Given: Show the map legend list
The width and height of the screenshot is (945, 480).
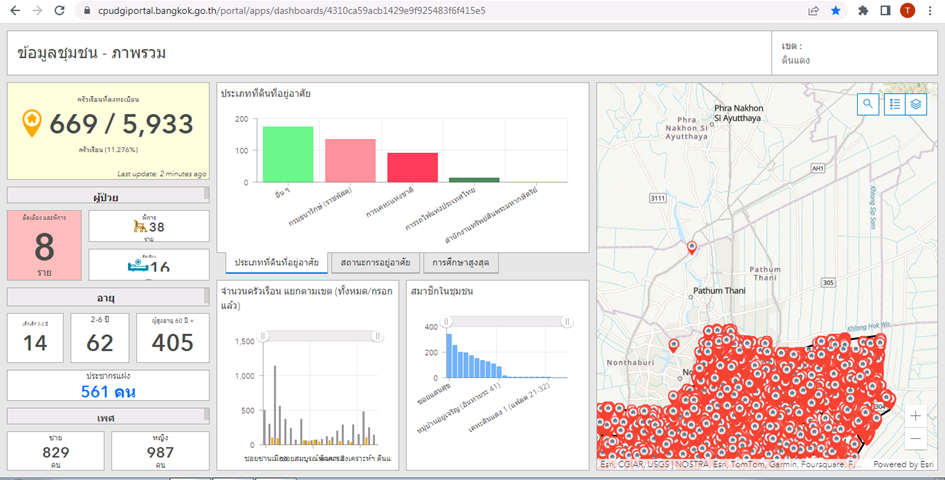Looking at the screenshot, I should point(895,103).
